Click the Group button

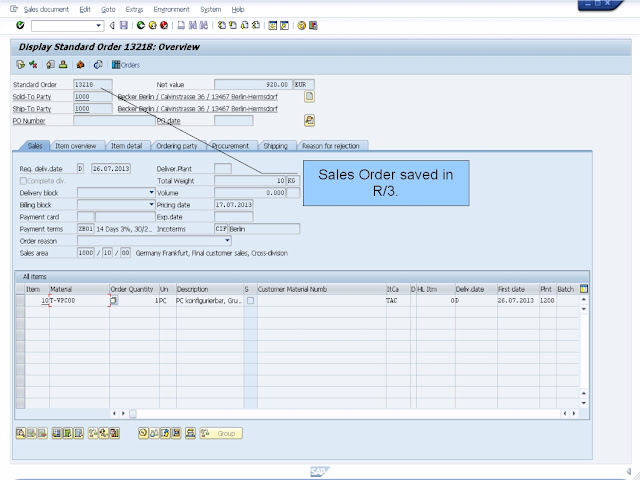221,433
